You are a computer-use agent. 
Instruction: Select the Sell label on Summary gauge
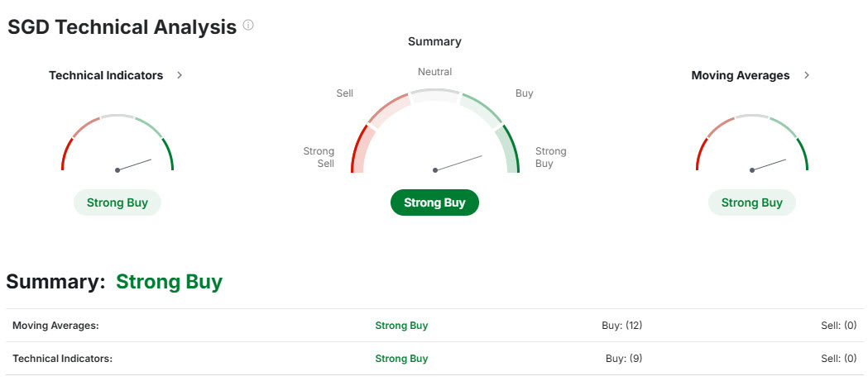pos(345,93)
